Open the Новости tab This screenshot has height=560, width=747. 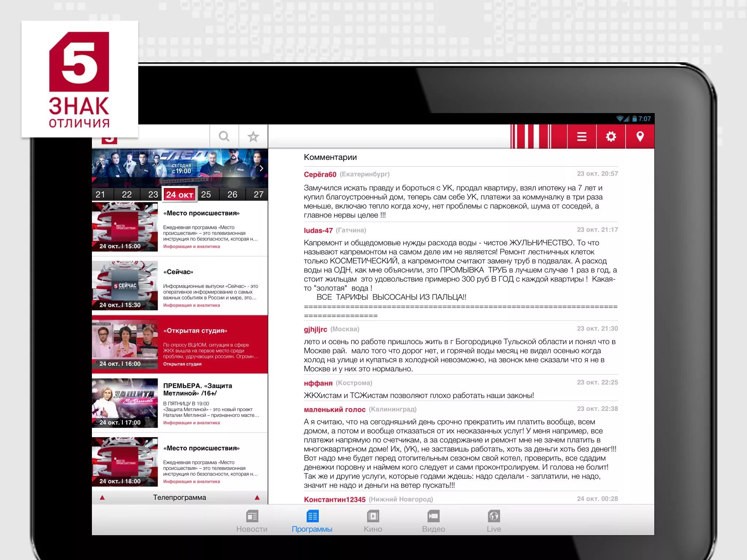tap(252, 521)
